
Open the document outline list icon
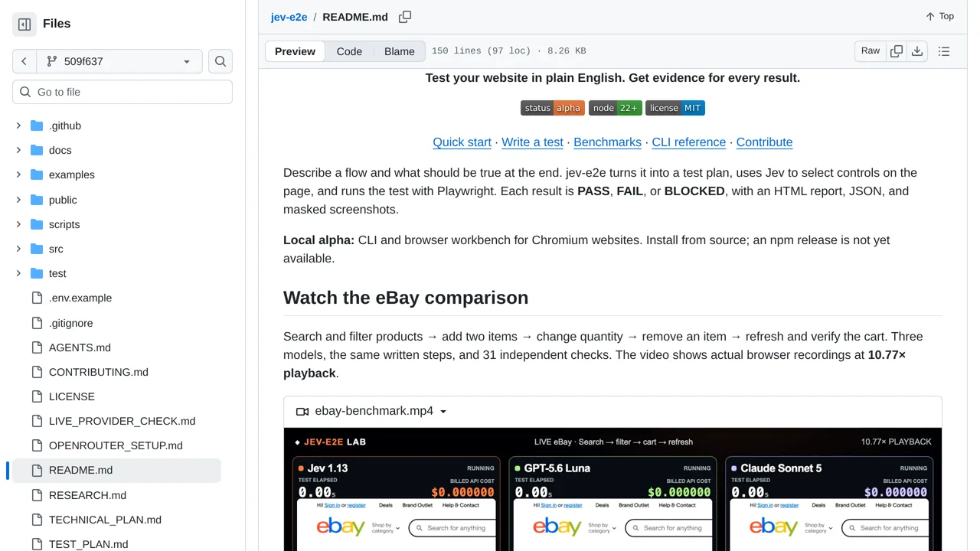944,51
